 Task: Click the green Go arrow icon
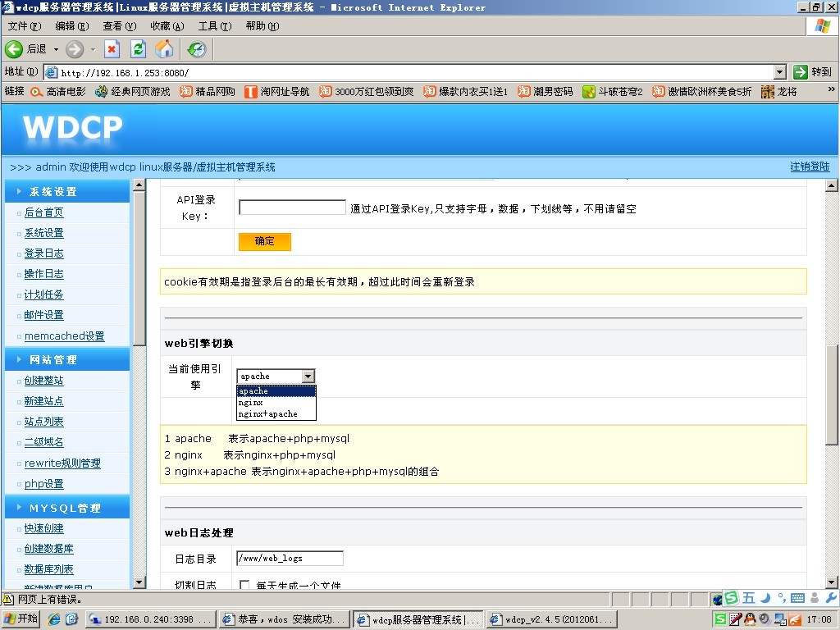[801, 72]
